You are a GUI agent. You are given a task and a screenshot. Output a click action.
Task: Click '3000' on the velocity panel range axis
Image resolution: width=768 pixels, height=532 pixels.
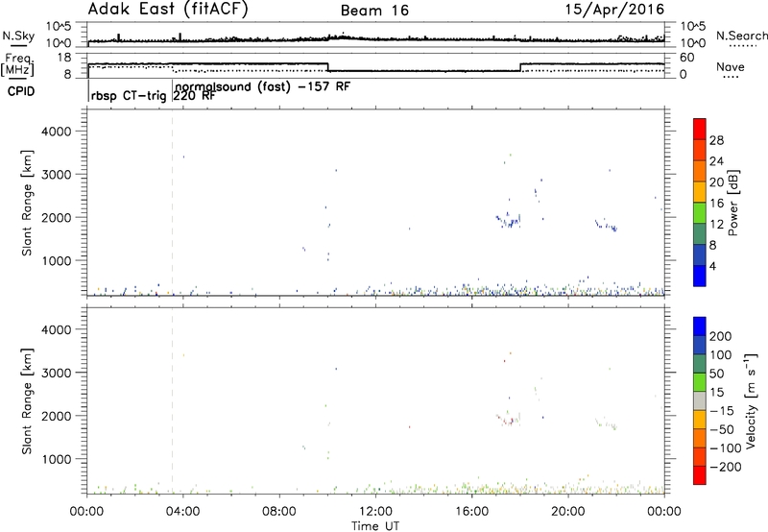(56, 373)
